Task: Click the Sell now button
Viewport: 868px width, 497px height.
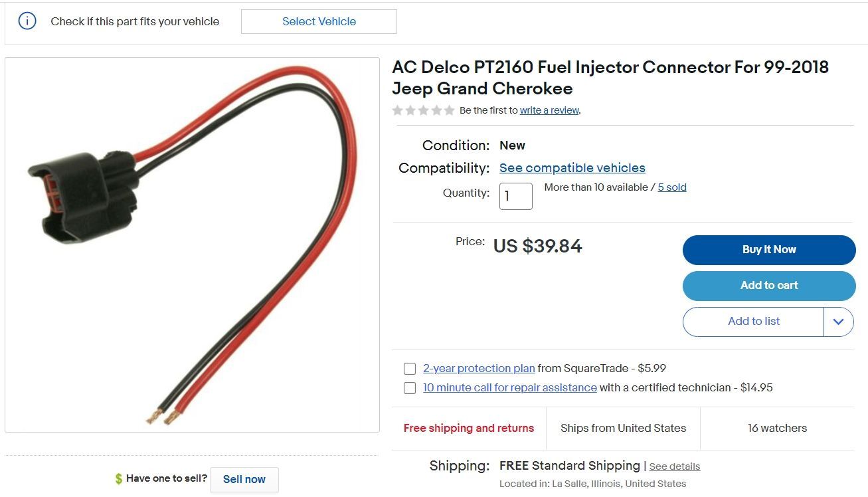Action: click(x=244, y=479)
